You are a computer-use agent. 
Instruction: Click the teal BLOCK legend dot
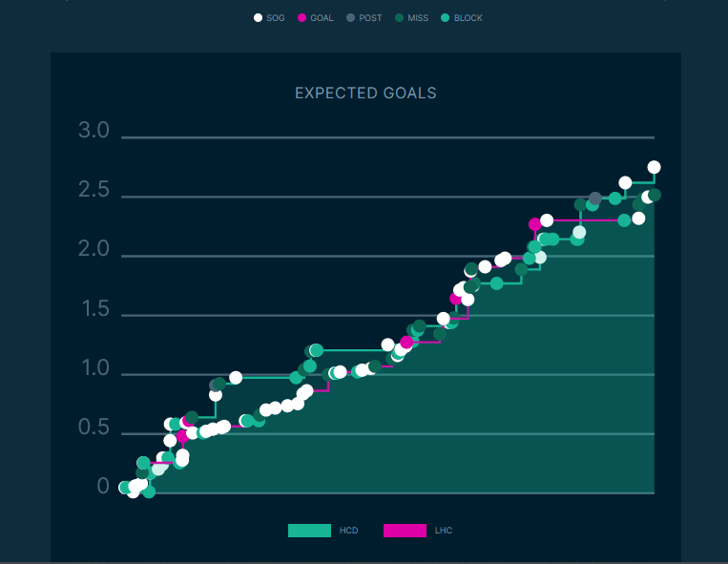[446, 18]
